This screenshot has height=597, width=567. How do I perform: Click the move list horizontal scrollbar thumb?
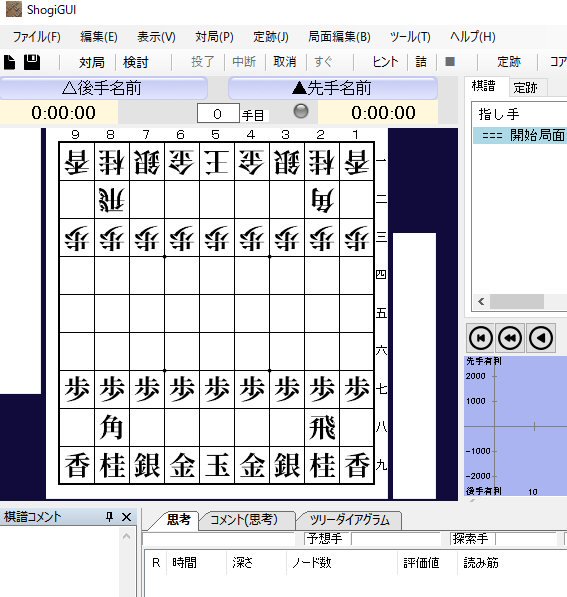(x=516, y=302)
